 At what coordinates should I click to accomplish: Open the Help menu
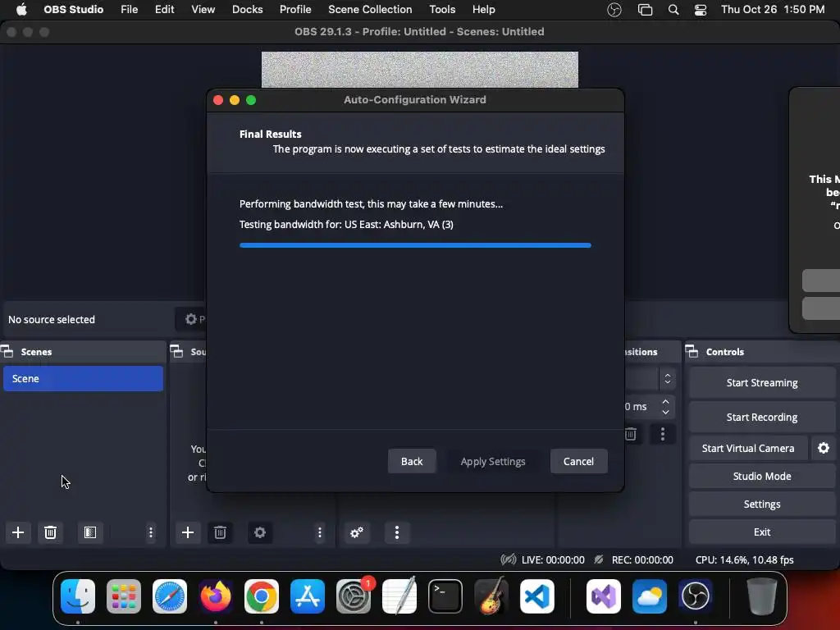(x=483, y=10)
